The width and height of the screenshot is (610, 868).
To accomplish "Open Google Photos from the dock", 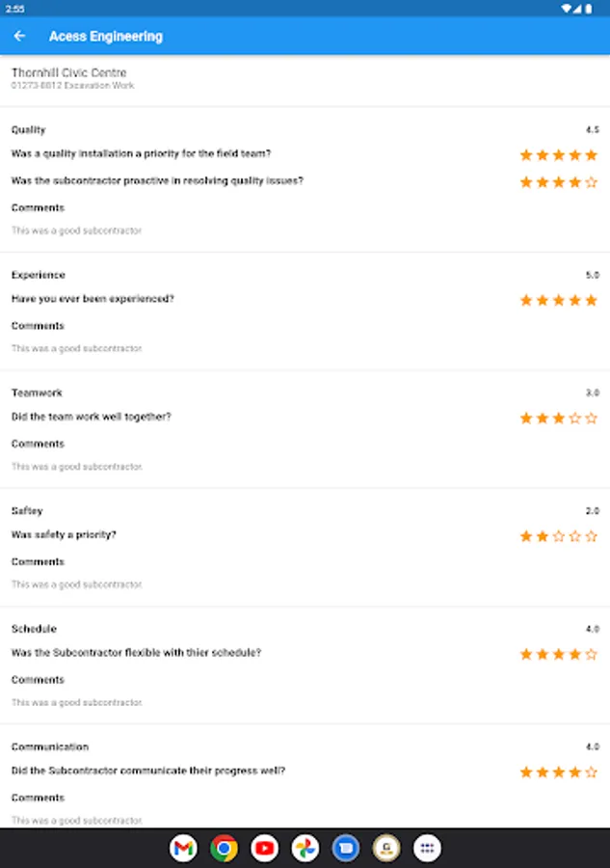I will (x=305, y=849).
